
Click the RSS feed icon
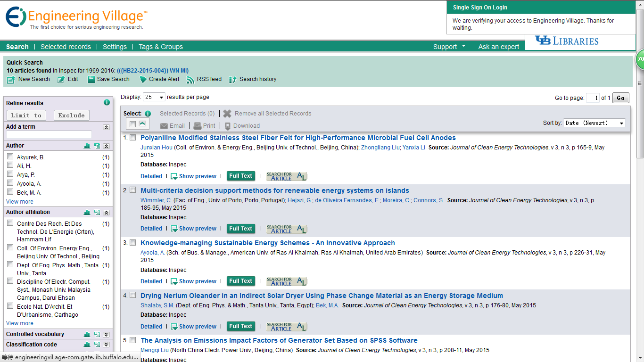(x=190, y=80)
